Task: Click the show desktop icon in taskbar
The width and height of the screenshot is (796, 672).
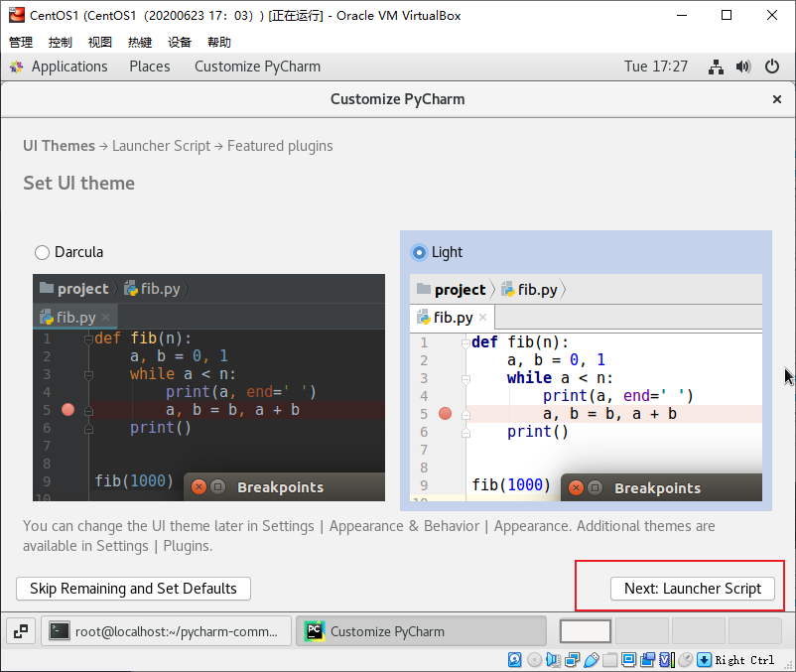Action: [x=21, y=630]
